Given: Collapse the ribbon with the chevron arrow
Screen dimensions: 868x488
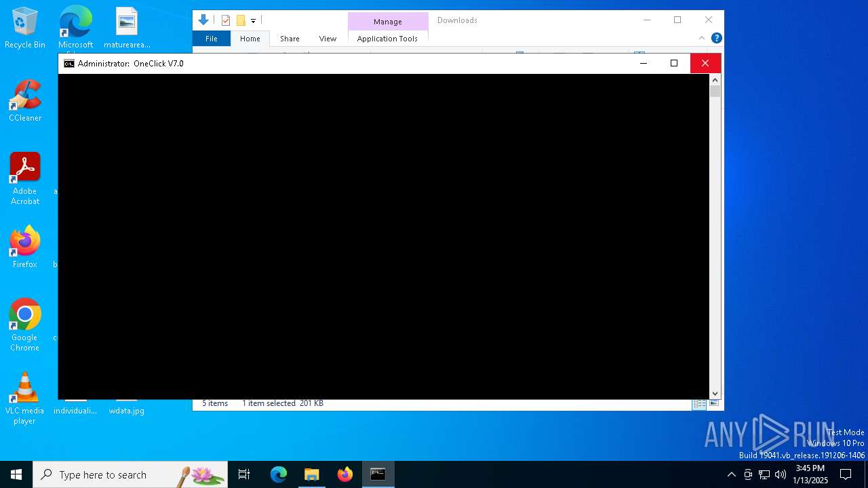Looking at the screenshot, I should [x=702, y=39].
